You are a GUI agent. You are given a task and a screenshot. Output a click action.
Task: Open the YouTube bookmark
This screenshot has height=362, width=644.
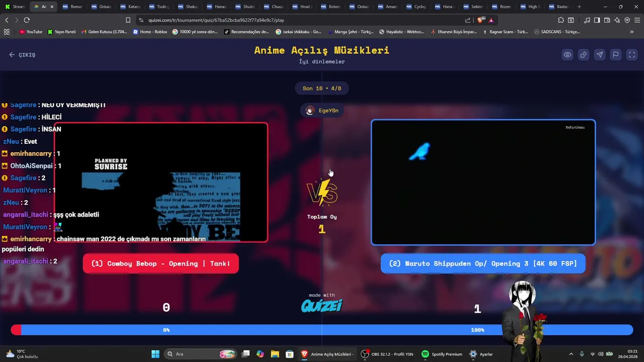point(31,32)
